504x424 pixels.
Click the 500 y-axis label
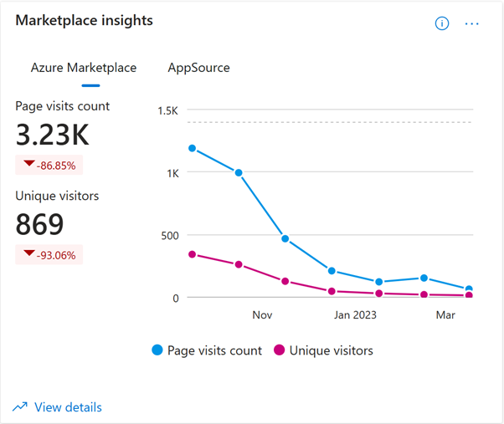coord(170,236)
